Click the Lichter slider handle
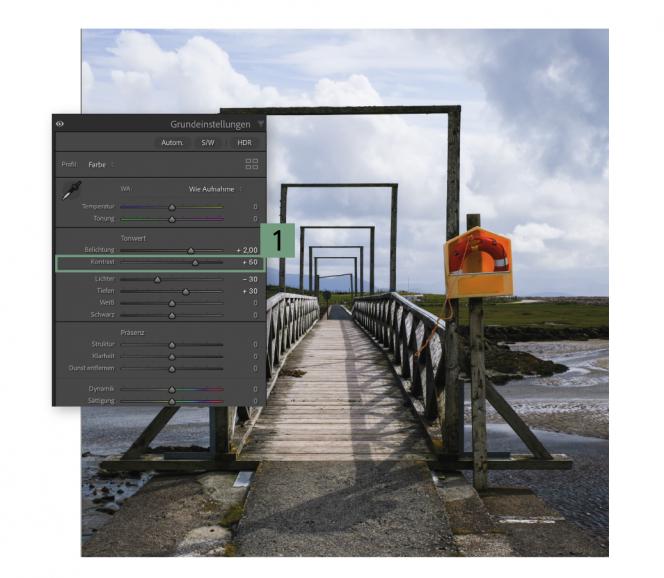 click(157, 279)
